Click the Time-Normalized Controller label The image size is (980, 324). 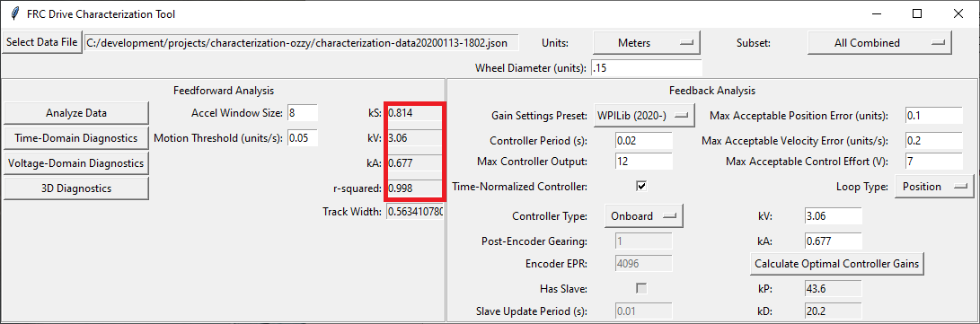519,186
